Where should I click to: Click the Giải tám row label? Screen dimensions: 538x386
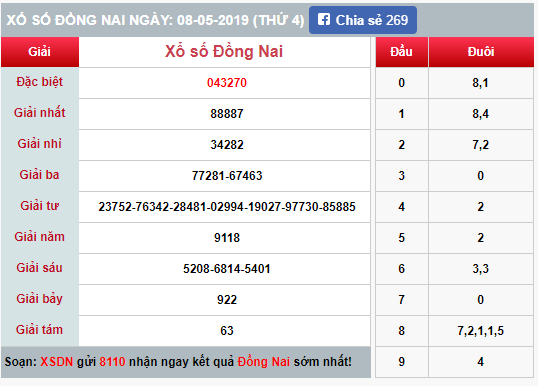(40, 330)
